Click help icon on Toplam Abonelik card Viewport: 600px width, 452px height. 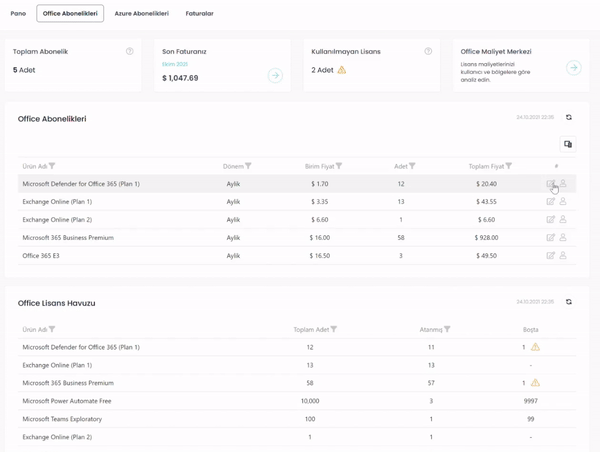[x=130, y=51]
